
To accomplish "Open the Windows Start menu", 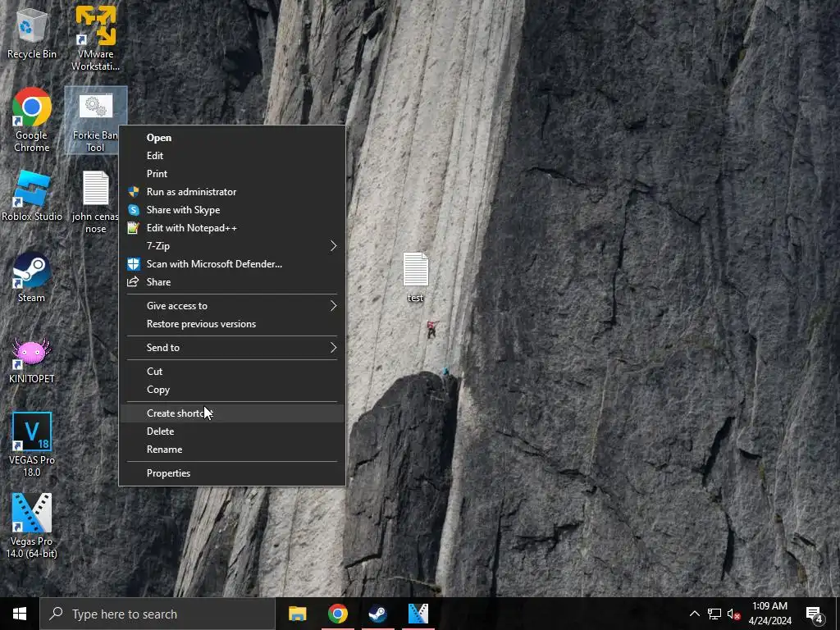I will (x=20, y=614).
